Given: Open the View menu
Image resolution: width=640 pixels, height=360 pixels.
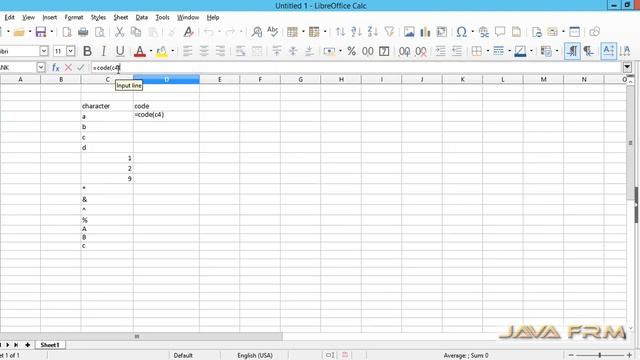Looking at the screenshot, I should 28,17.
